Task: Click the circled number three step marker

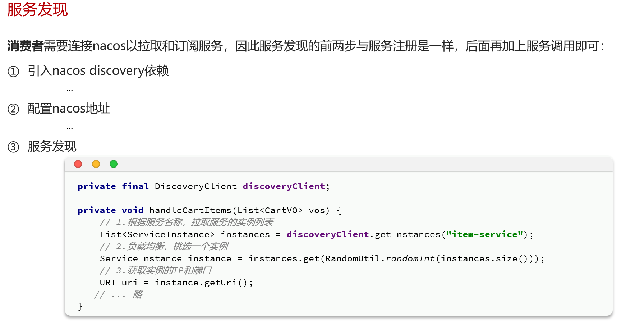Action: tap(13, 147)
